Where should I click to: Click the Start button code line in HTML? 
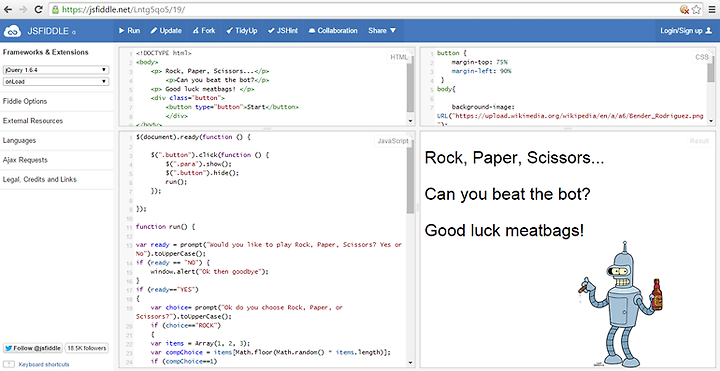[x=232, y=107]
